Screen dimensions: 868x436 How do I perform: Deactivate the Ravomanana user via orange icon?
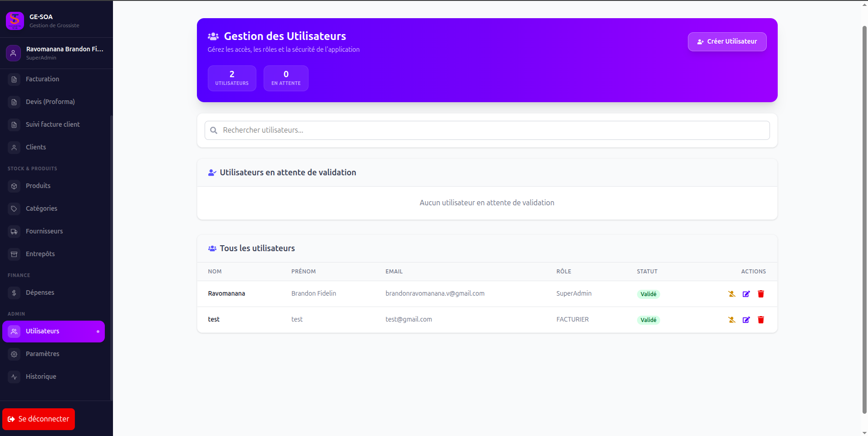tap(732, 294)
